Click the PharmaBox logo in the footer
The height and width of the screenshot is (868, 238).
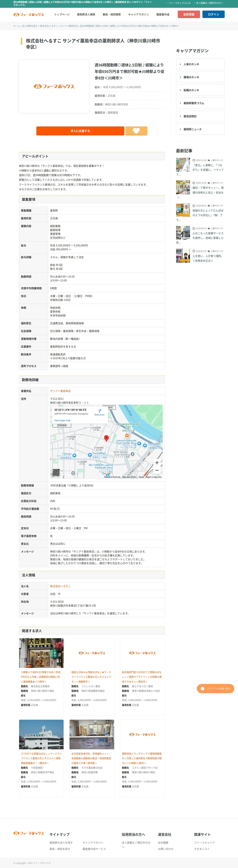(x=29, y=833)
